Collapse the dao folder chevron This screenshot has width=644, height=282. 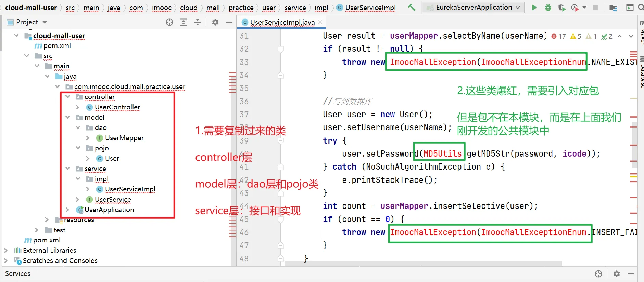(x=78, y=127)
